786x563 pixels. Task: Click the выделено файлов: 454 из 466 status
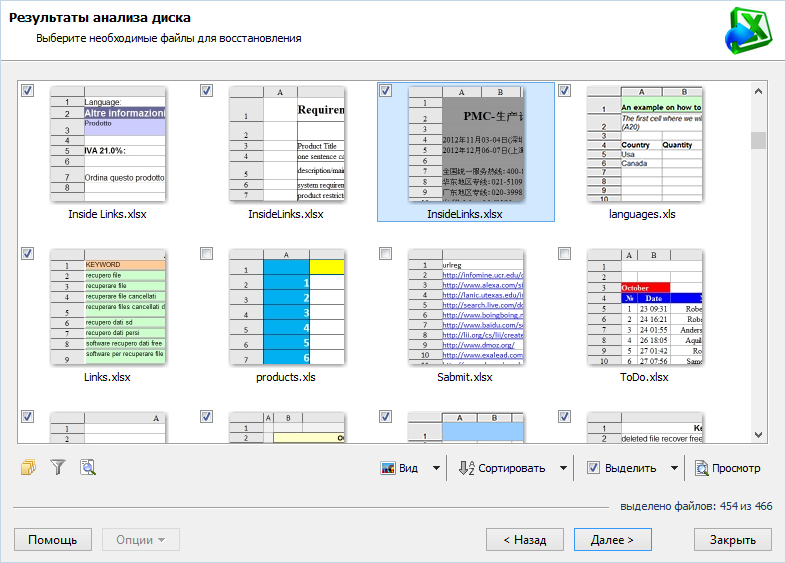[x=696, y=506]
